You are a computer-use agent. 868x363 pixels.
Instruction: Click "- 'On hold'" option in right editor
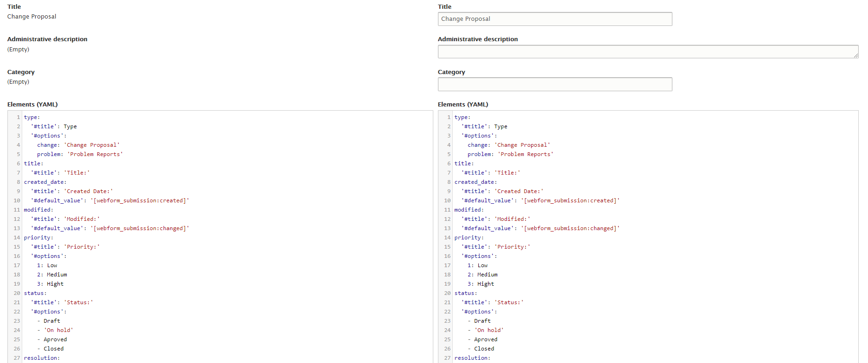(486, 330)
